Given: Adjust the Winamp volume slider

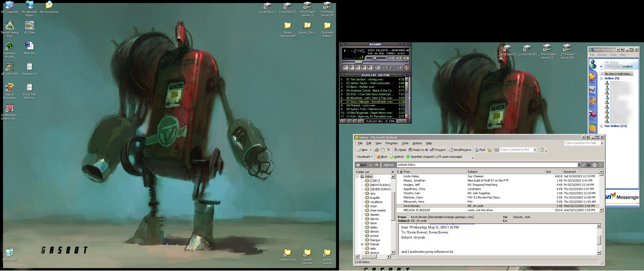Looking at the screenshot, I should (376, 58).
